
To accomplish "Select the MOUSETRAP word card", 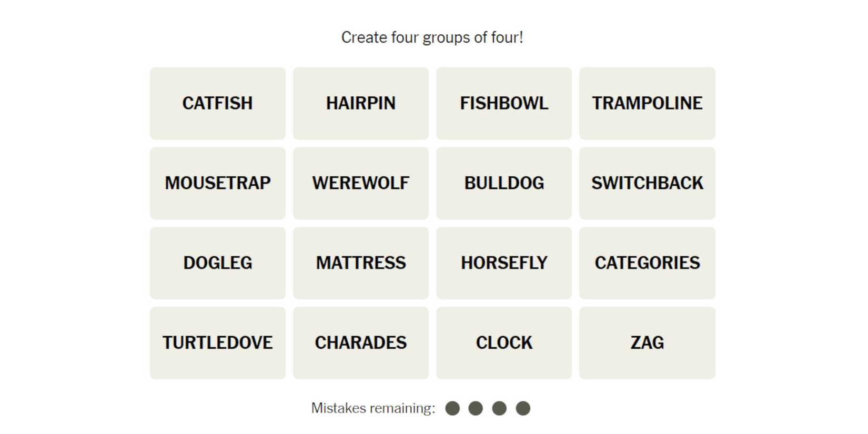I will 217,183.
